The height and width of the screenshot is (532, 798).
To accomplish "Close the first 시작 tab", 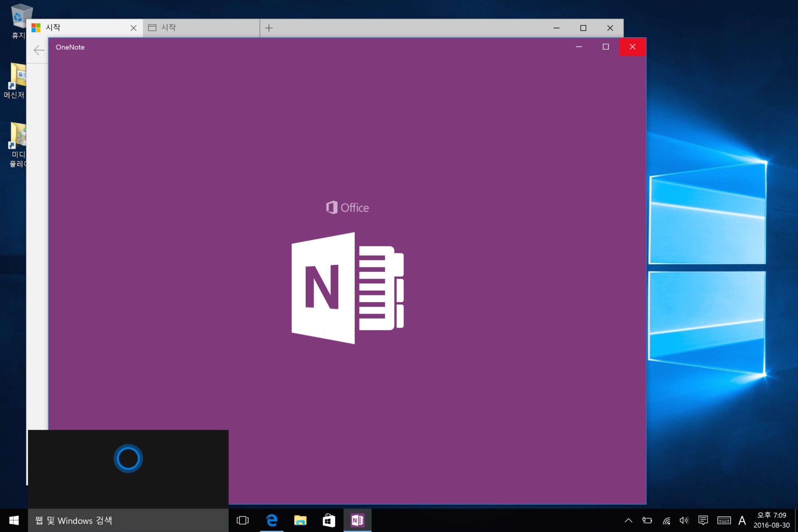I will click(134, 28).
